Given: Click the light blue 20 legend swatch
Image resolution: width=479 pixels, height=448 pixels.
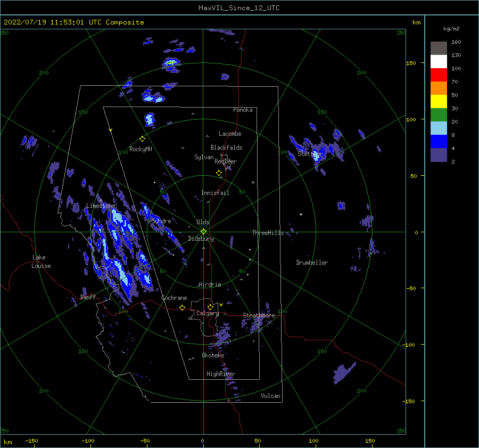Looking at the screenshot, I should click(439, 128).
